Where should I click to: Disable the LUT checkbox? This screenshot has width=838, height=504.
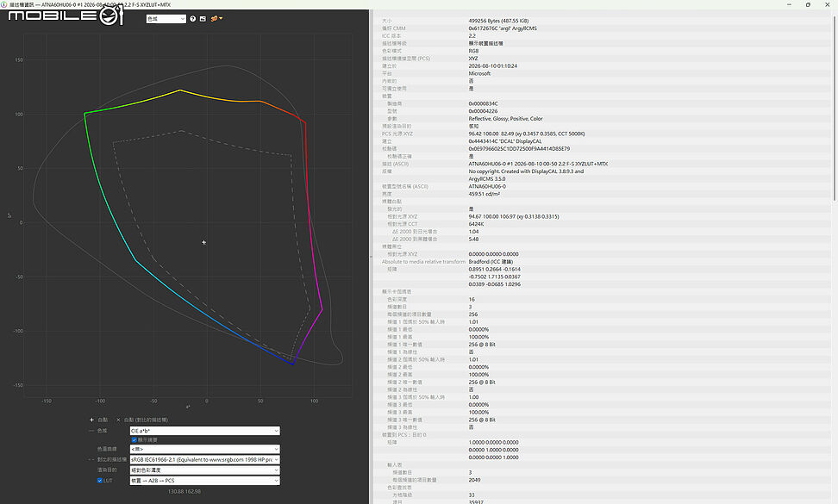tap(100, 481)
